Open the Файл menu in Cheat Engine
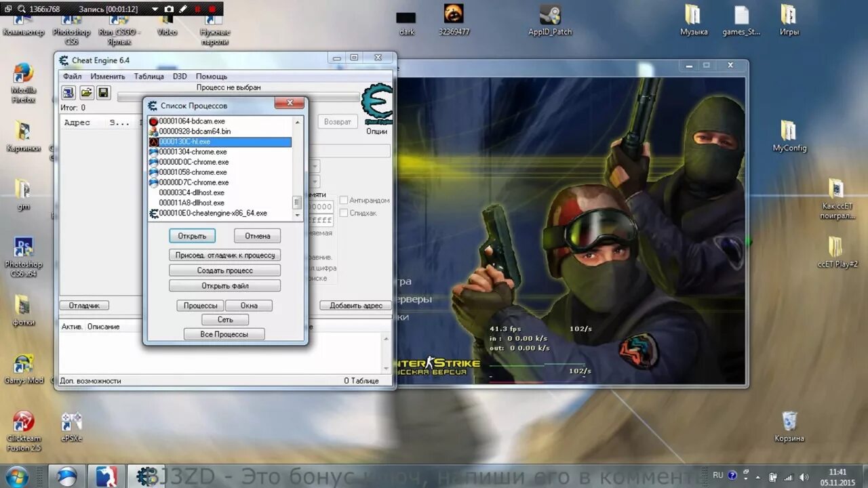The width and height of the screenshot is (868, 488). click(x=73, y=77)
